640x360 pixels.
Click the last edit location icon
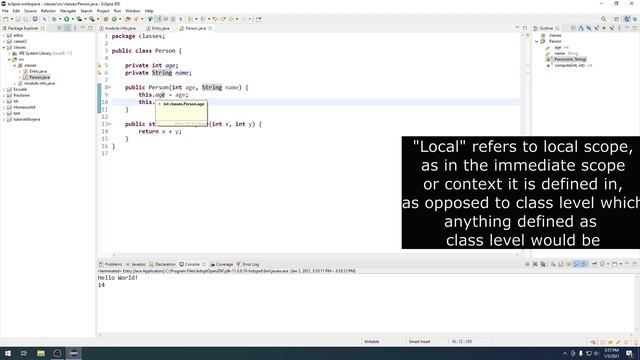(x=215, y=19)
